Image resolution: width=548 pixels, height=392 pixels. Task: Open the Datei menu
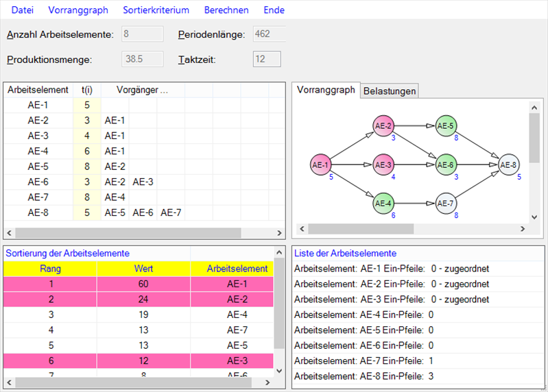[x=21, y=10]
